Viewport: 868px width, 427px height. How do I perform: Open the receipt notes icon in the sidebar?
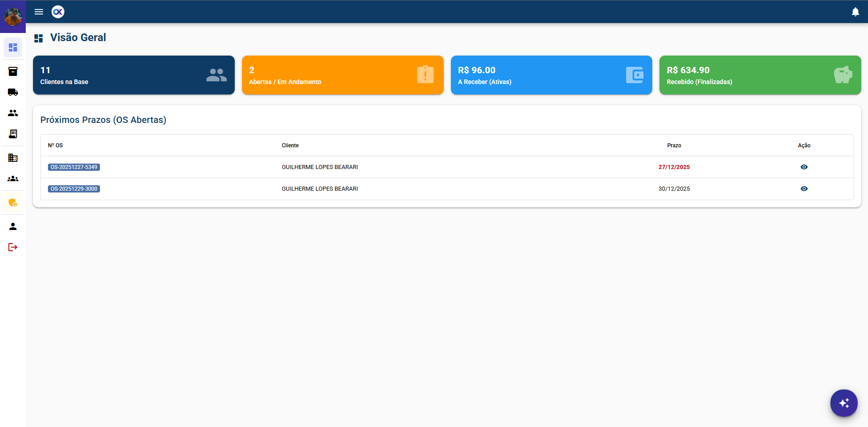coord(13,134)
